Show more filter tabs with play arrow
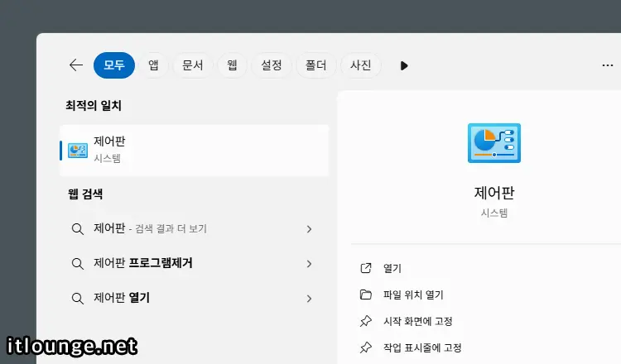This screenshot has width=621, height=364. (403, 65)
